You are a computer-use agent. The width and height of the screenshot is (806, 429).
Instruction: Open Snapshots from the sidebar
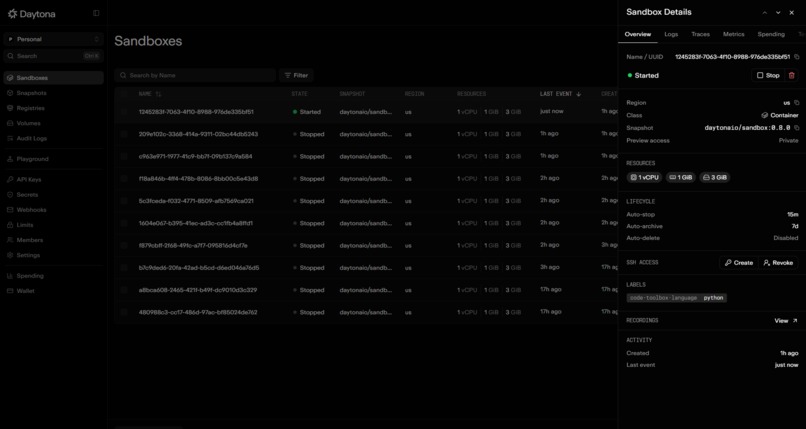click(x=31, y=93)
